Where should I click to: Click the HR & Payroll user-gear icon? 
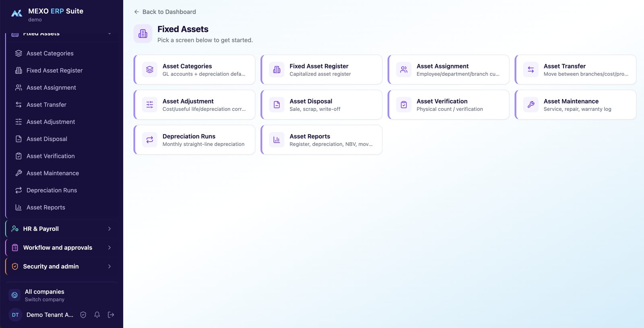pyautogui.click(x=15, y=228)
